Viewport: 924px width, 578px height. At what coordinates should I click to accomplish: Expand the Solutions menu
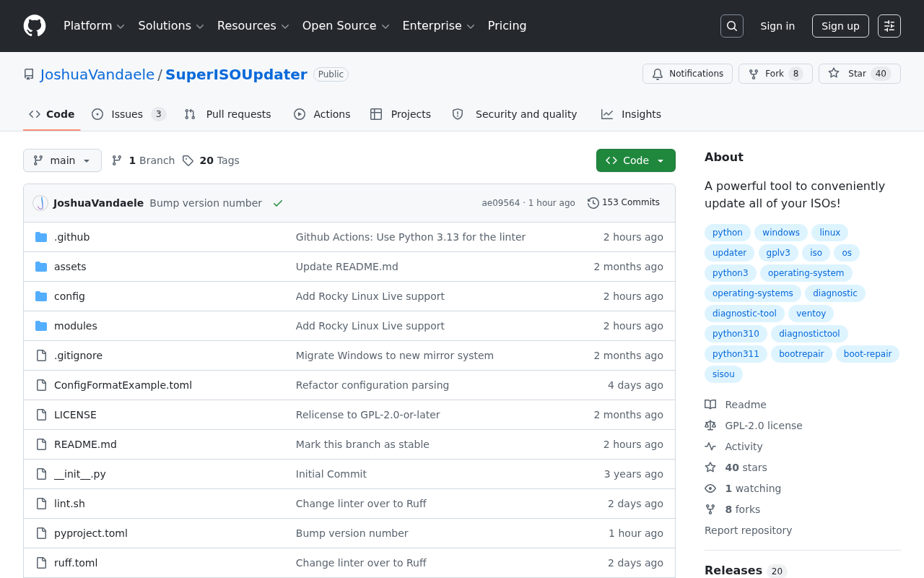(x=171, y=26)
